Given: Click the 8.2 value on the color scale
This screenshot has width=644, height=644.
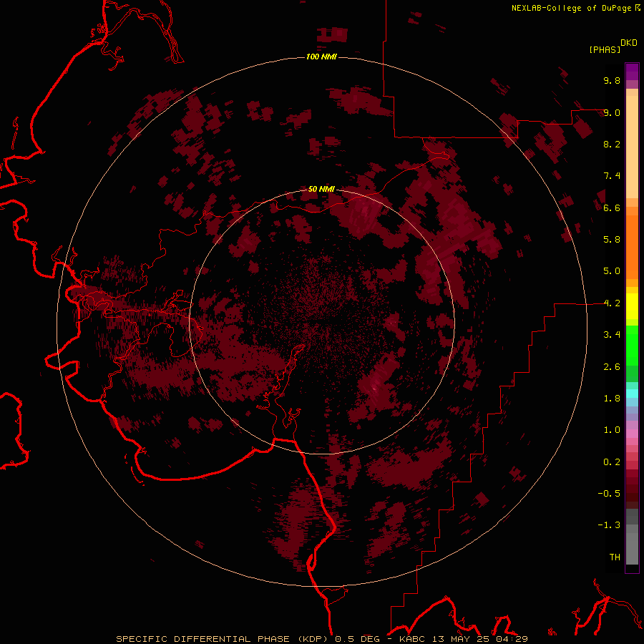Looking at the screenshot, I should (612, 144).
